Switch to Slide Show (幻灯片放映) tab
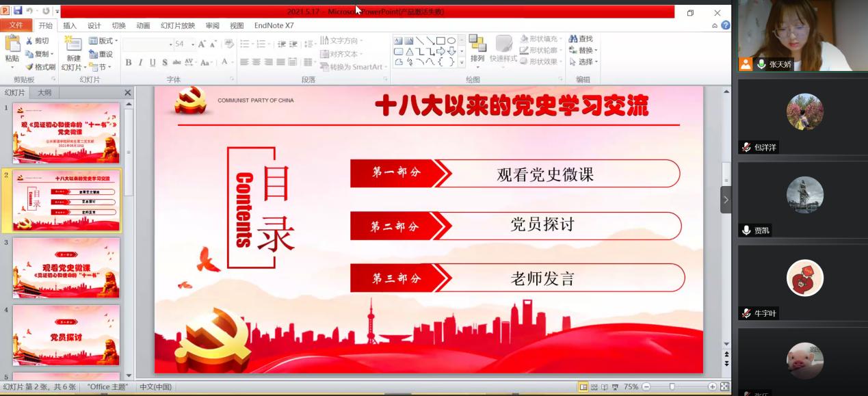The width and height of the screenshot is (868, 396). (178, 25)
